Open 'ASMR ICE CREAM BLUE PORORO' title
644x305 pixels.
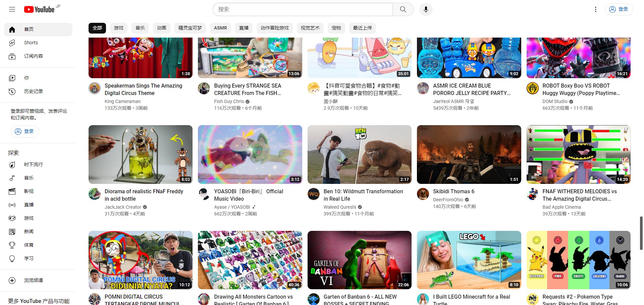tap(472, 90)
